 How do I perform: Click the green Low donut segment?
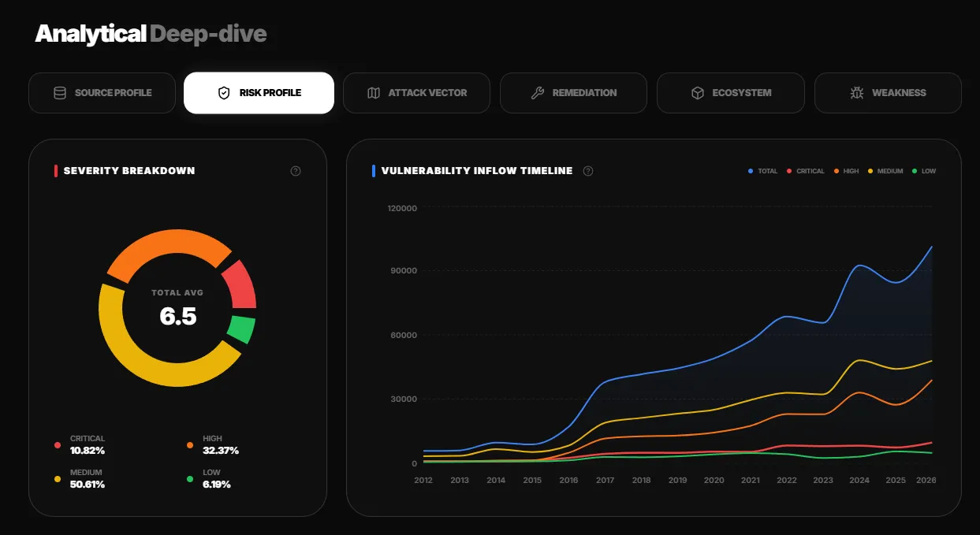click(243, 329)
